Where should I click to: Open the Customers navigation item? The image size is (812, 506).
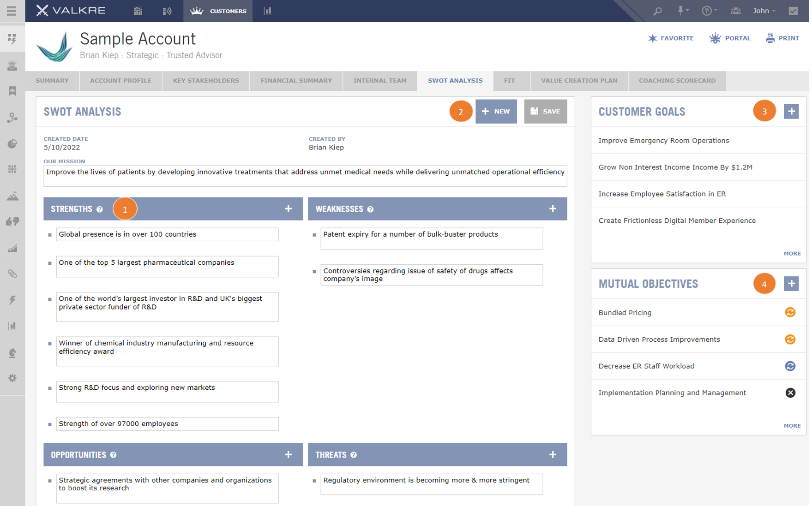coord(218,11)
